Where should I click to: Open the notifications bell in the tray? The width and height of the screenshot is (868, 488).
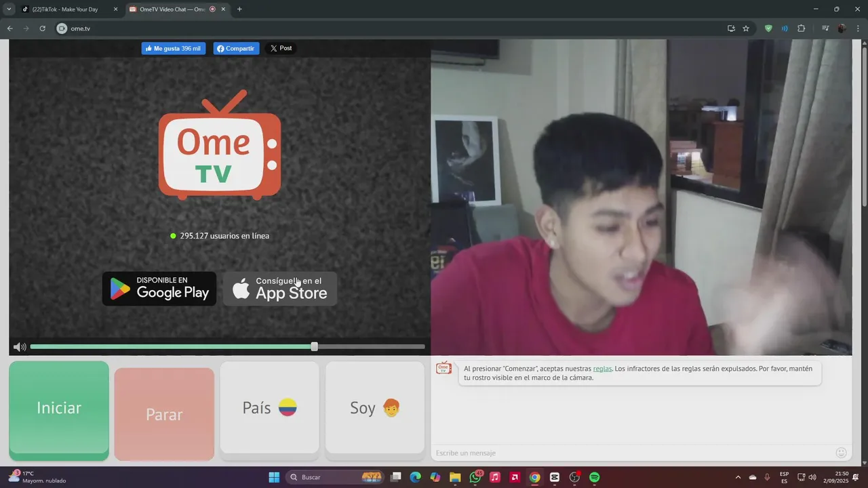856,477
